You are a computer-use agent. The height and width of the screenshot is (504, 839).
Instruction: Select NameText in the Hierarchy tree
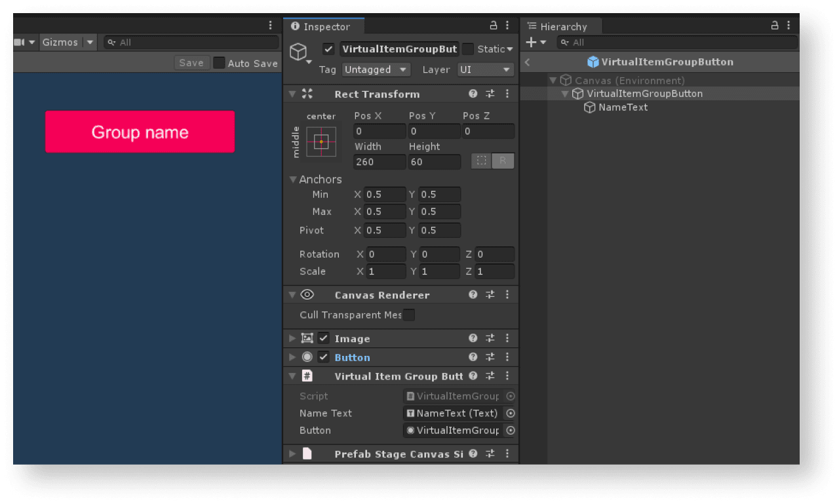[x=623, y=107]
